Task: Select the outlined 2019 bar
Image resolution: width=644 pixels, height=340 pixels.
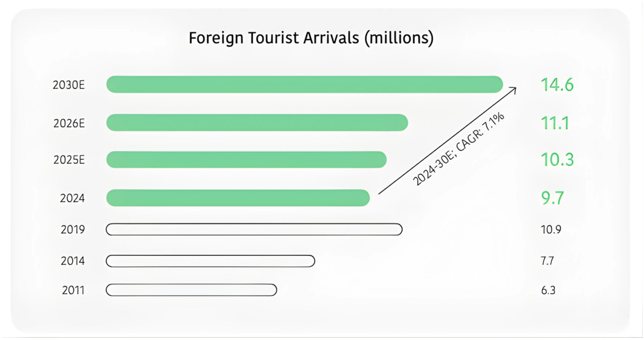Action: click(x=254, y=229)
